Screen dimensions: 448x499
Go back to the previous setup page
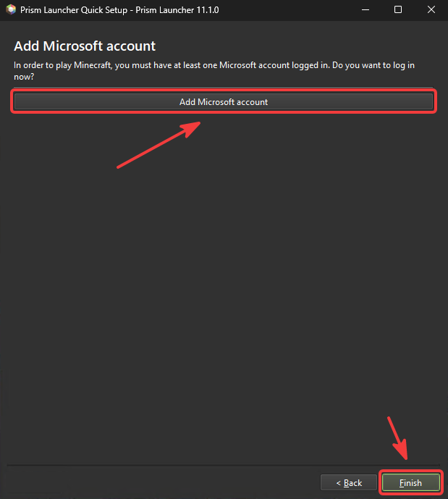(349, 483)
